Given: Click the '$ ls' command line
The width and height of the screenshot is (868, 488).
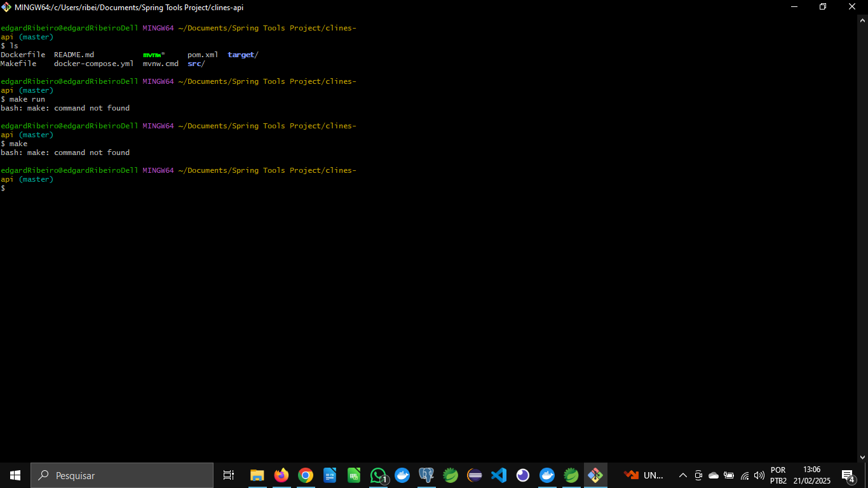Looking at the screenshot, I should (x=10, y=46).
